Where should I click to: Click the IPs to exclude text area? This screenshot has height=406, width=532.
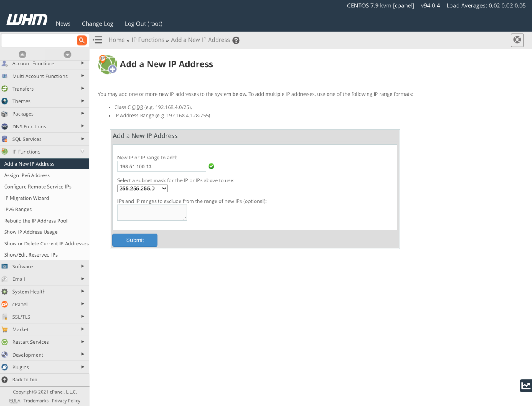(152, 212)
